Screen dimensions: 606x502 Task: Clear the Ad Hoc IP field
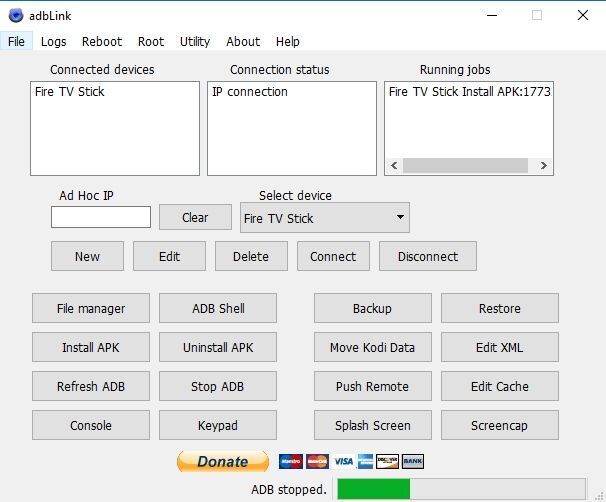[x=195, y=217]
